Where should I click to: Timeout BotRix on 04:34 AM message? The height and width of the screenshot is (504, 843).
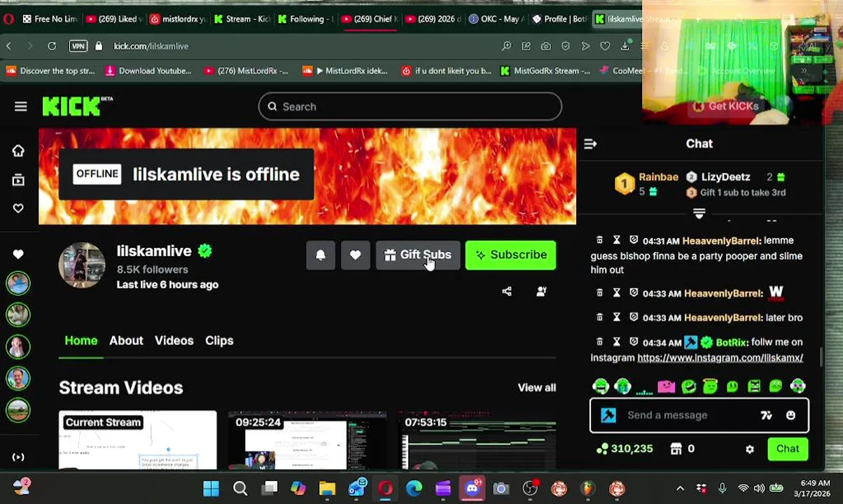[617, 342]
